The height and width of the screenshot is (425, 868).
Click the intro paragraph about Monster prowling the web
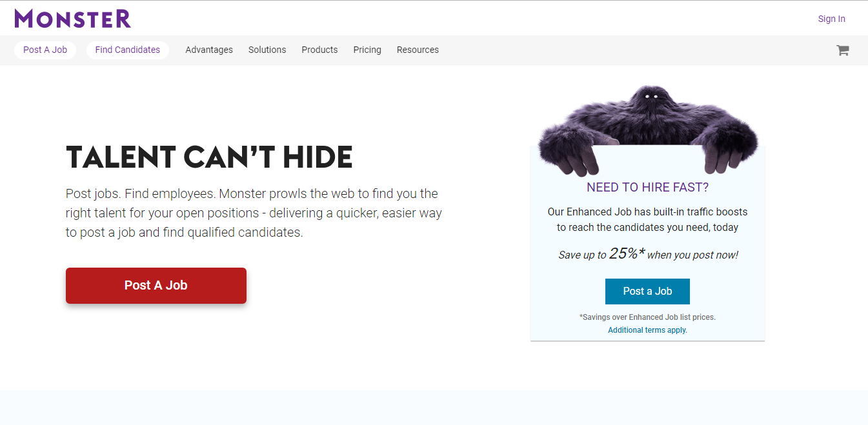pos(254,213)
